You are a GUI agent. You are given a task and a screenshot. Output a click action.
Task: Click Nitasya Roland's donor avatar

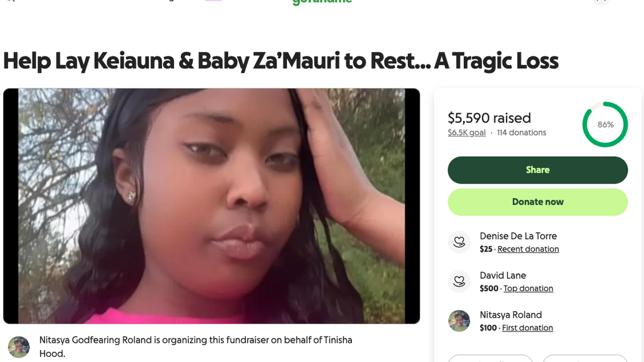click(x=459, y=321)
